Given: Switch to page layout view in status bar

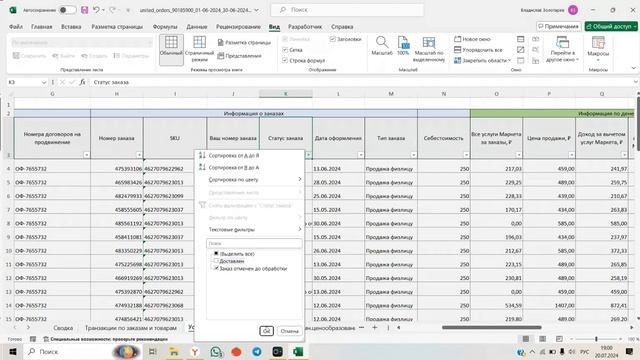Looking at the screenshot, I should (x=542, y=339).
